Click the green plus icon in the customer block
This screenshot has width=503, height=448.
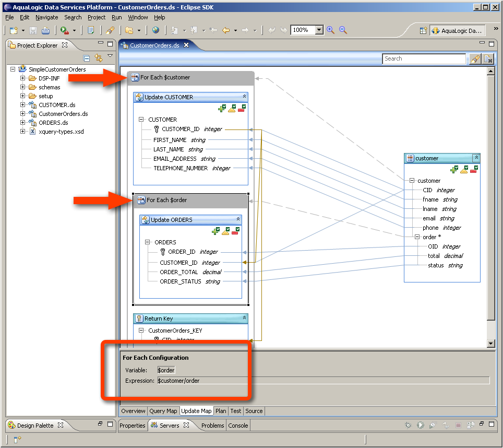pos(454,170)
